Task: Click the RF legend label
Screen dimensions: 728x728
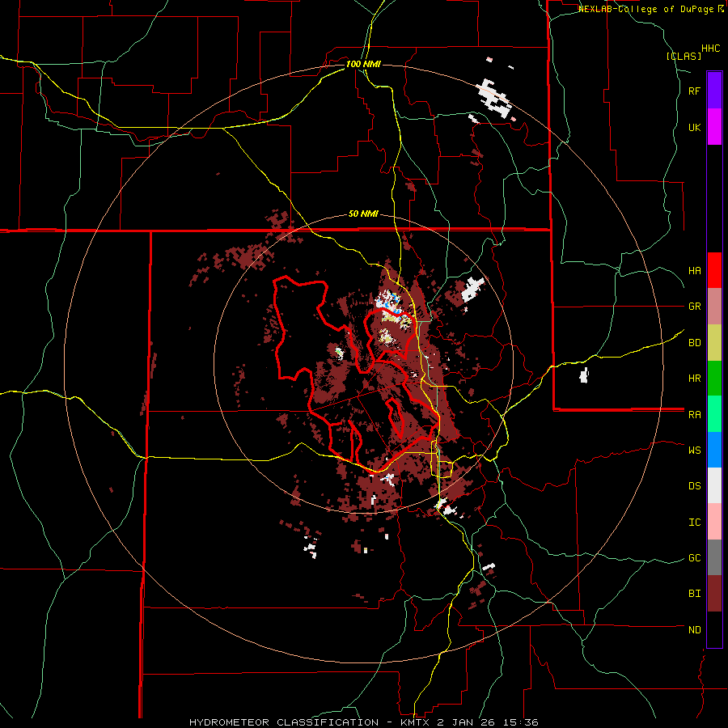Action: (x=694, y=91)
